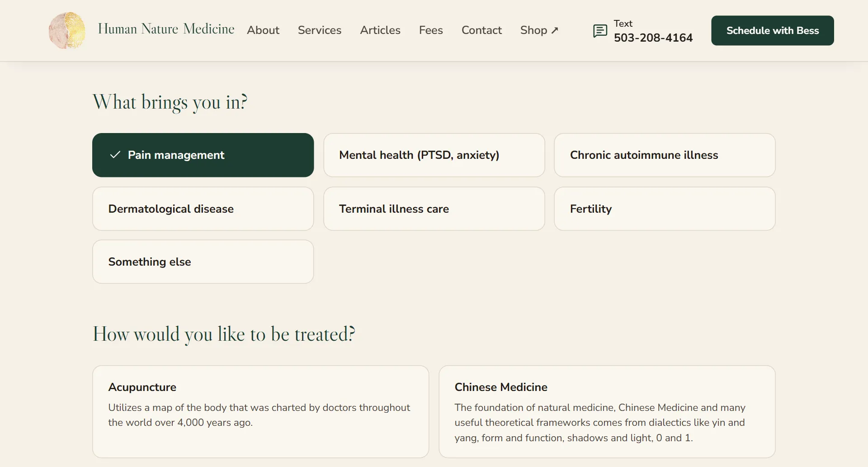Go to the Services menu item

[320, 30]
